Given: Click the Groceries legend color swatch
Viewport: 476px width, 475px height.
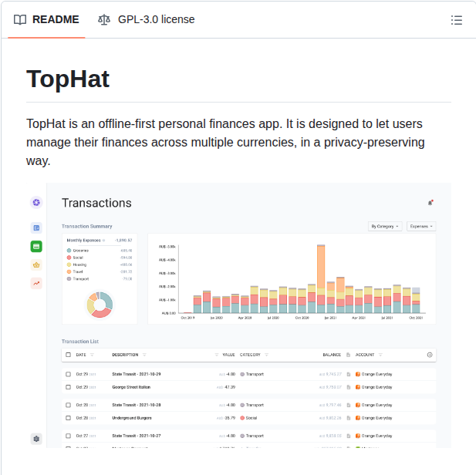Looking at the screenshot, I should [69, 251].
